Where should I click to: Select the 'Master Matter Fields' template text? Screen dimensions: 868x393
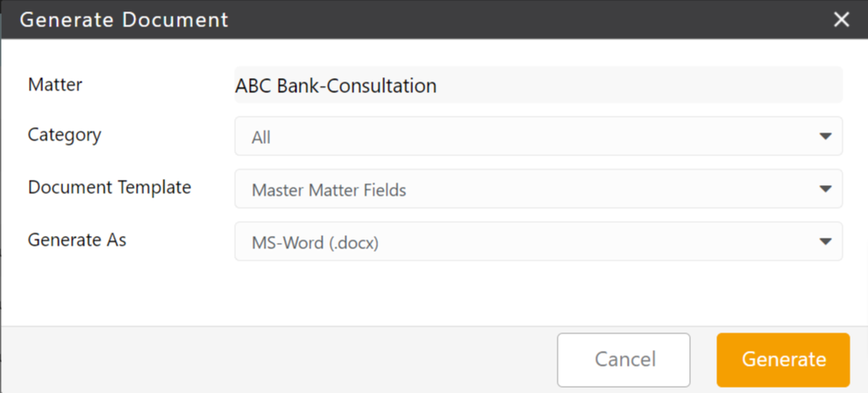[329, 189]
